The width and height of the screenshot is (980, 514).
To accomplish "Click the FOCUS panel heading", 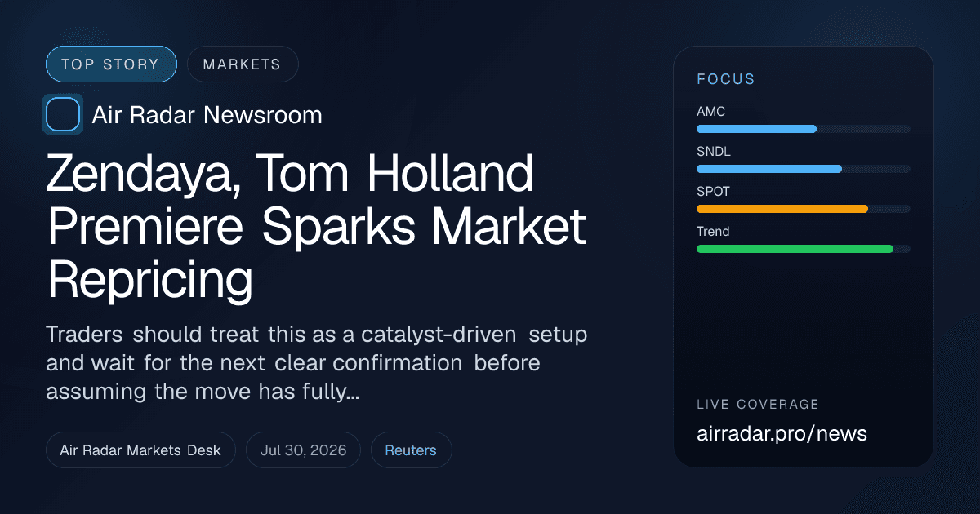I will click(x=726, y=79).
